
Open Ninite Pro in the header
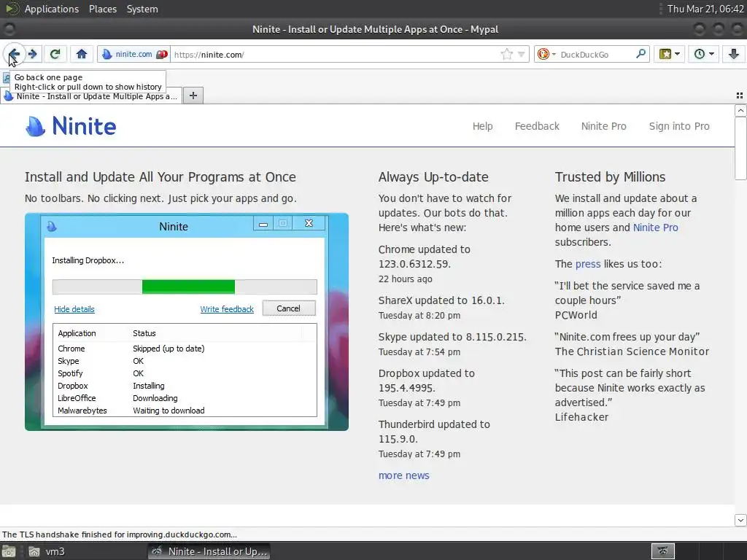(603, 126)
